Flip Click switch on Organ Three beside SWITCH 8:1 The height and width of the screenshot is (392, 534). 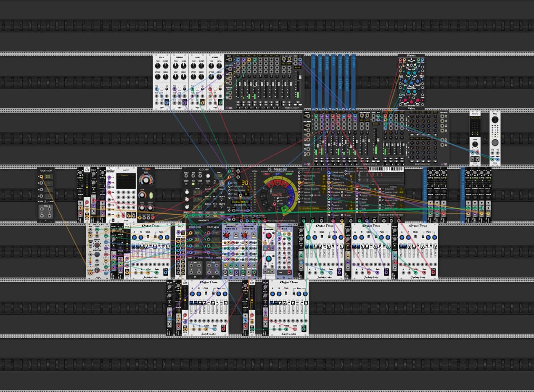(x=148, y=237)
